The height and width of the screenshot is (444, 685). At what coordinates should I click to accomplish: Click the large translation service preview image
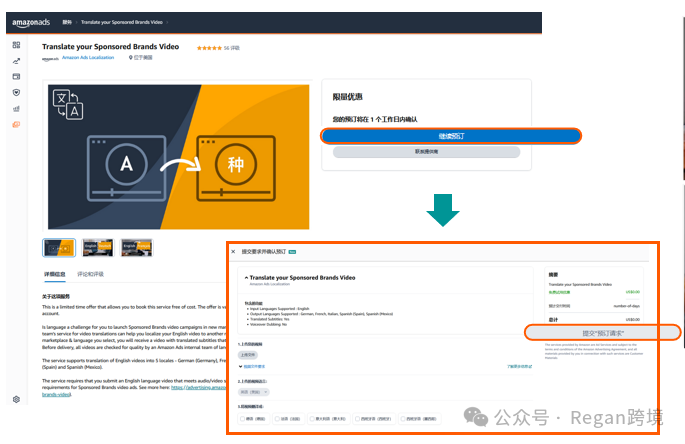[x=178, y=157]
